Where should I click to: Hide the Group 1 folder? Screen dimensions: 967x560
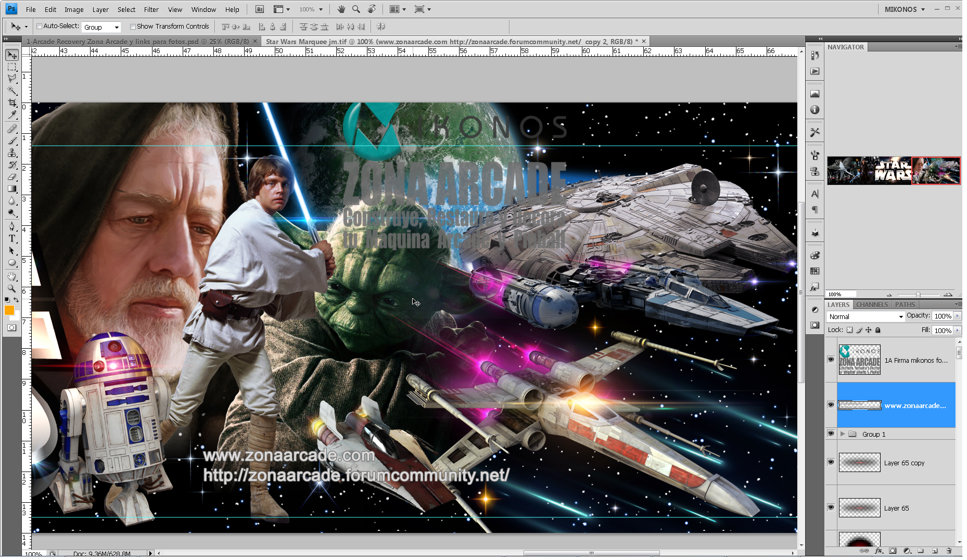click(831, 434)
